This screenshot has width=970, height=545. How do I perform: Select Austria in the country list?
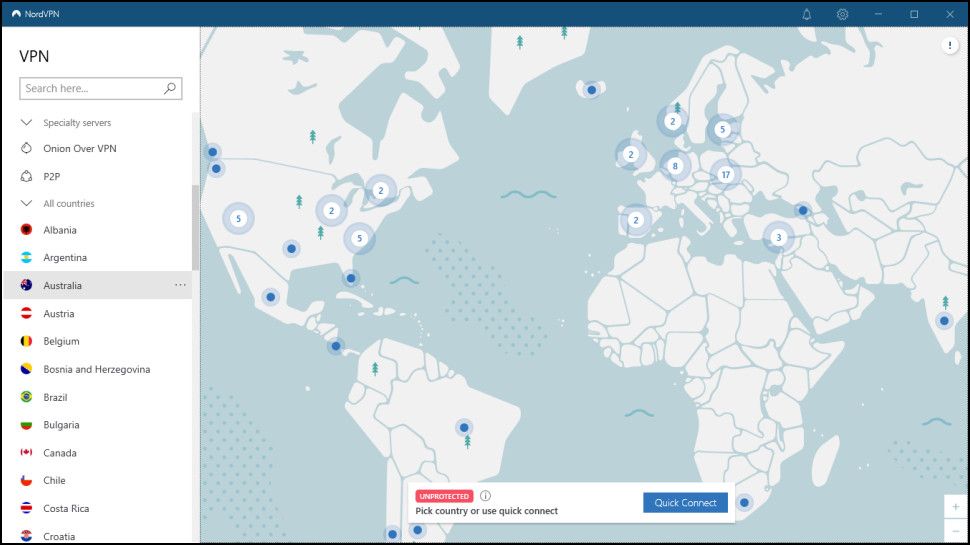pyautogui.click(x=97, y=313)
